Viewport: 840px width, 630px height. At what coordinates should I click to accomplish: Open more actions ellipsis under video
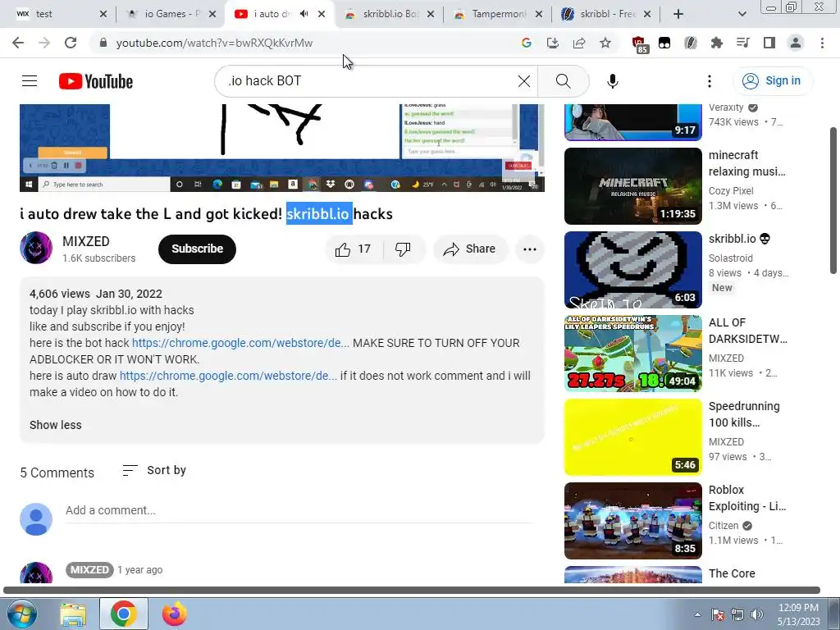pyautogui.click(x=530, y=249)
